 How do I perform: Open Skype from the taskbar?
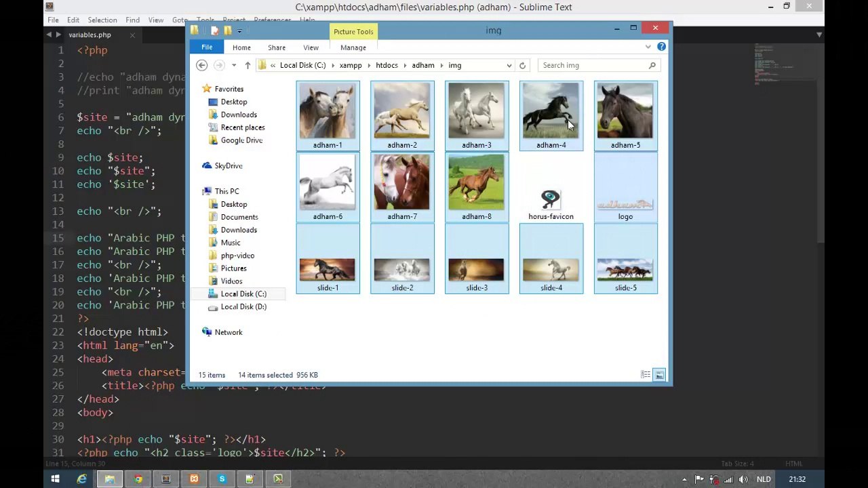pos(222,479)
